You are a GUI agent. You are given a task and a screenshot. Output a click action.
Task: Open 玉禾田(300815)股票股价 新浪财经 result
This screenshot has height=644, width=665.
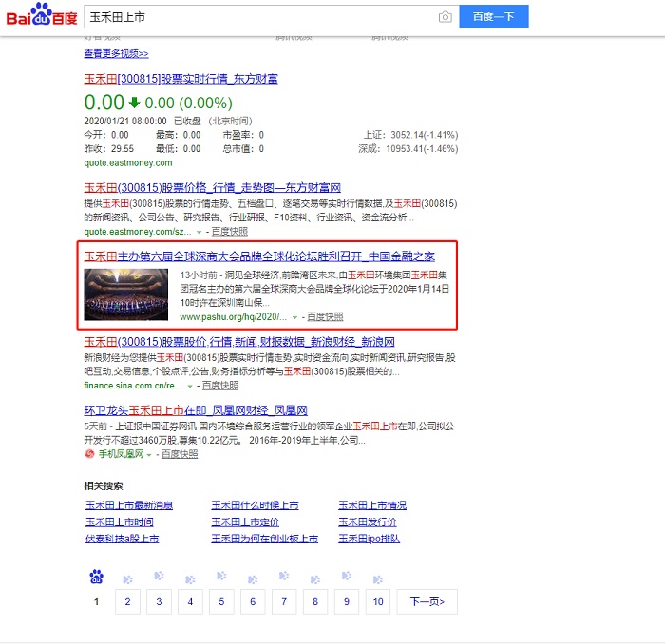click(239, 342)
